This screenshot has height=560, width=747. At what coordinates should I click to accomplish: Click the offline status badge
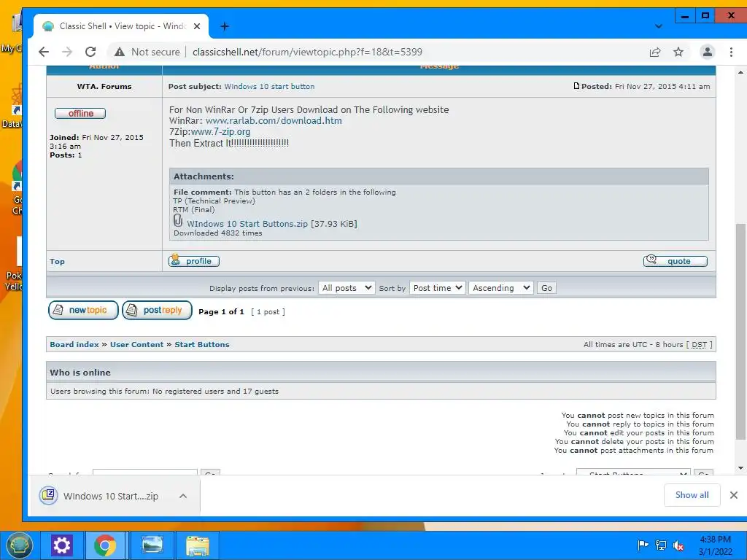80,113
